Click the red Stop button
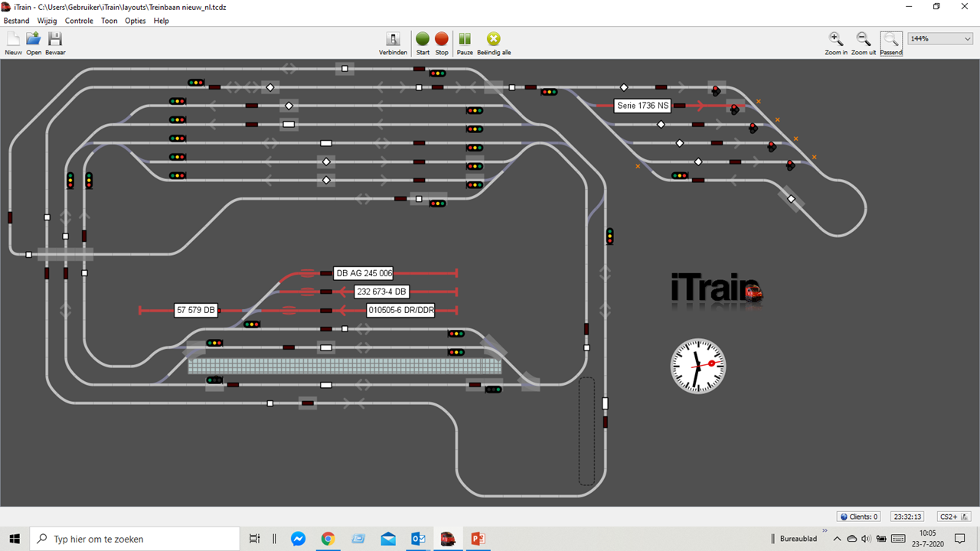980x551 pixels. pyautogui.click(x=442, y=44)
